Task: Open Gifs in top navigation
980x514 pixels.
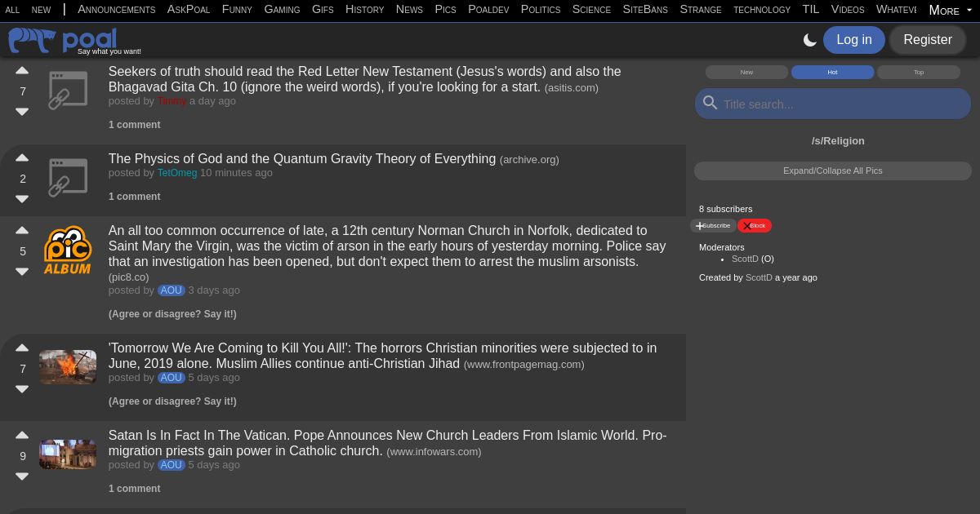Action: pos(323,10)
